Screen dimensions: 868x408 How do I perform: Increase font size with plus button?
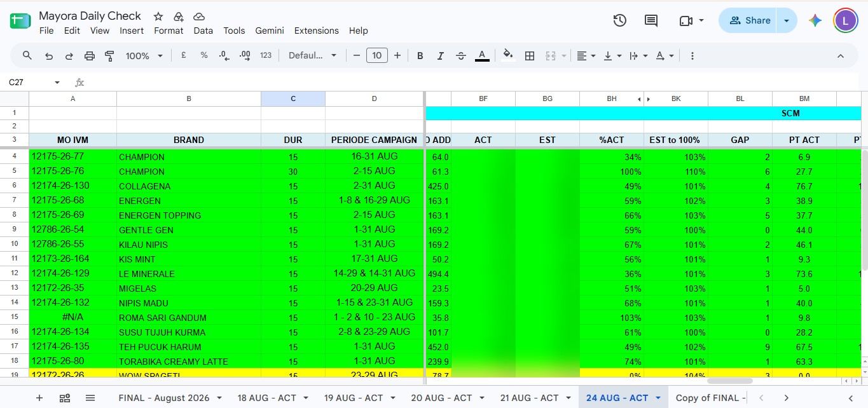397,56
